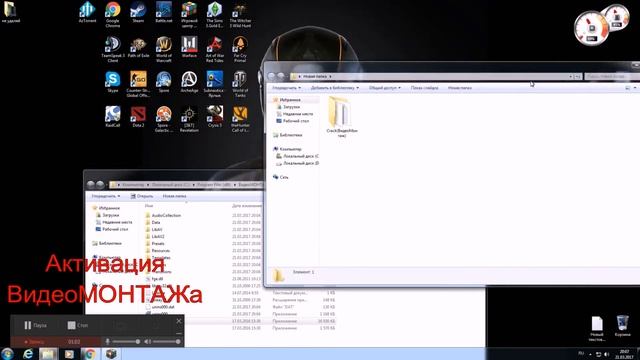Open the Skype desktop shortcut

(113, 82)
